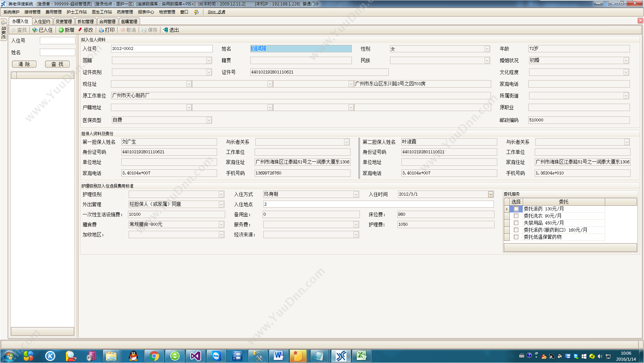
Task: Close the inner document with red X
Action: 640,21
